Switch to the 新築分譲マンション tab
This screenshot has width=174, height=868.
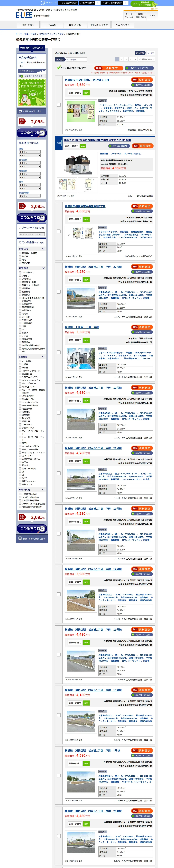(99, 25)
